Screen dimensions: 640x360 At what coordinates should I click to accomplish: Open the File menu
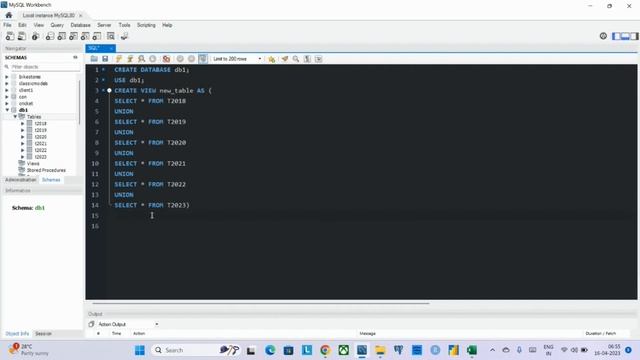tap(7, 25)
